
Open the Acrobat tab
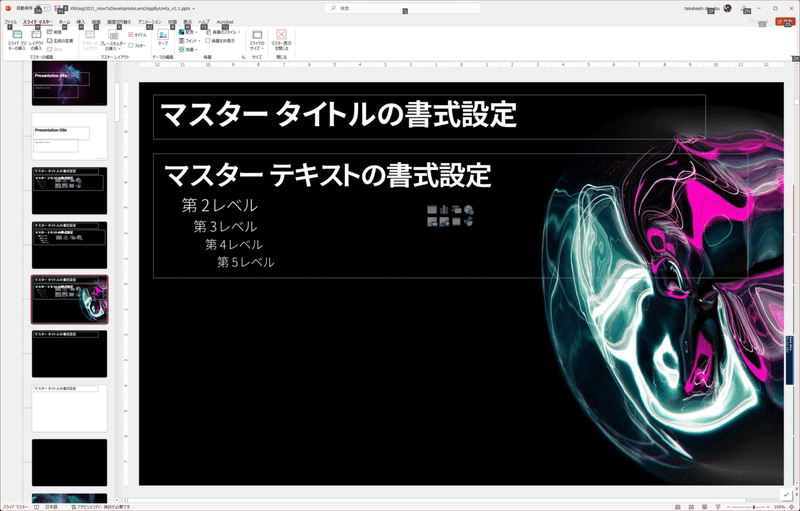[225, 22]
